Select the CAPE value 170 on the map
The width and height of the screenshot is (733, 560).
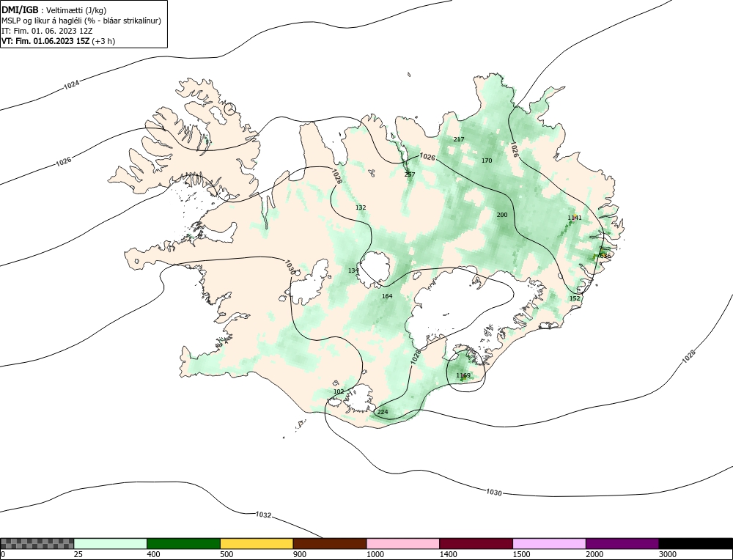[487, 161]
